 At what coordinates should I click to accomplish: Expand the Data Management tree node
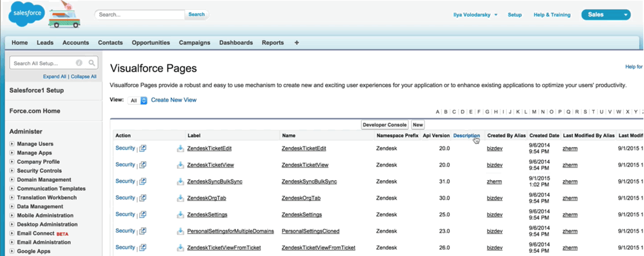tap(12, 206)
